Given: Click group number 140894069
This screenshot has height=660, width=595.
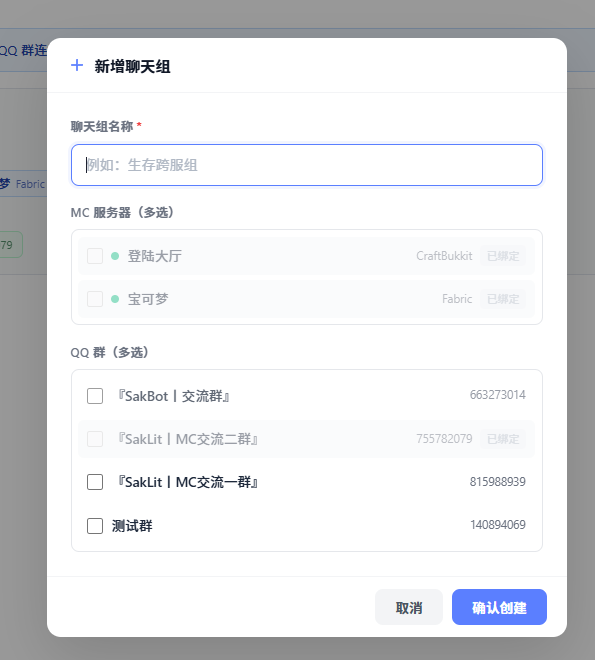Looking at the screenshot, I should 497,525.
